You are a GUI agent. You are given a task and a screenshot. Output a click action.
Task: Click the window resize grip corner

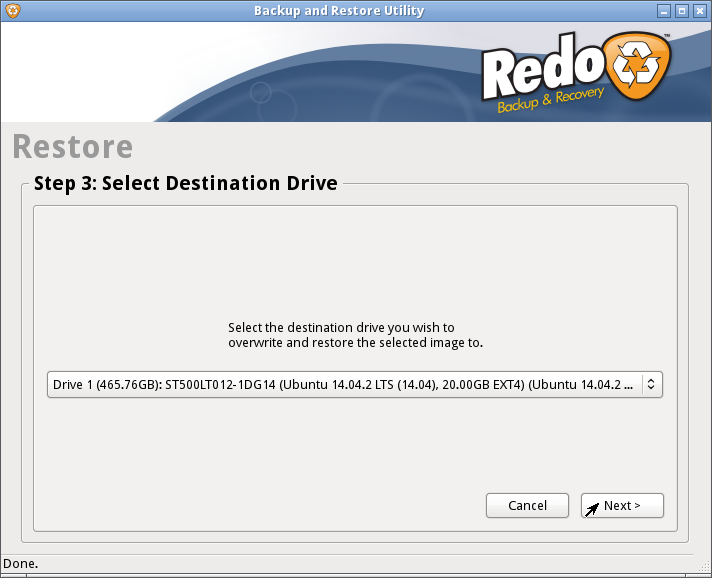point(703,569)
